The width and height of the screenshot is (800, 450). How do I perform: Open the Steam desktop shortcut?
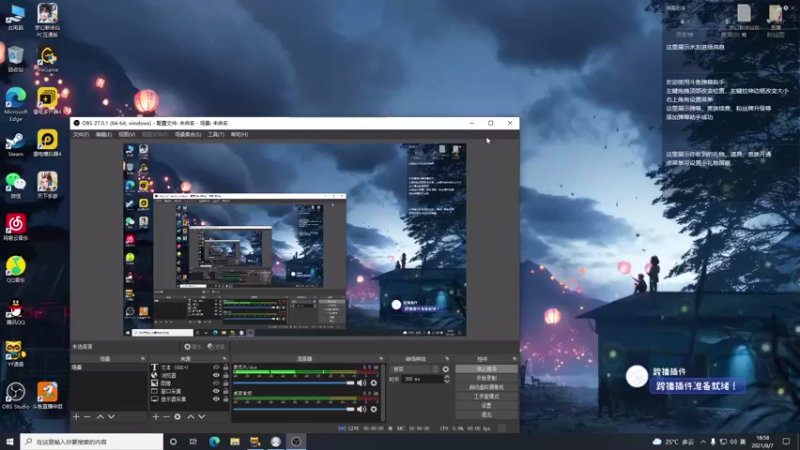(x=15, y=144)
